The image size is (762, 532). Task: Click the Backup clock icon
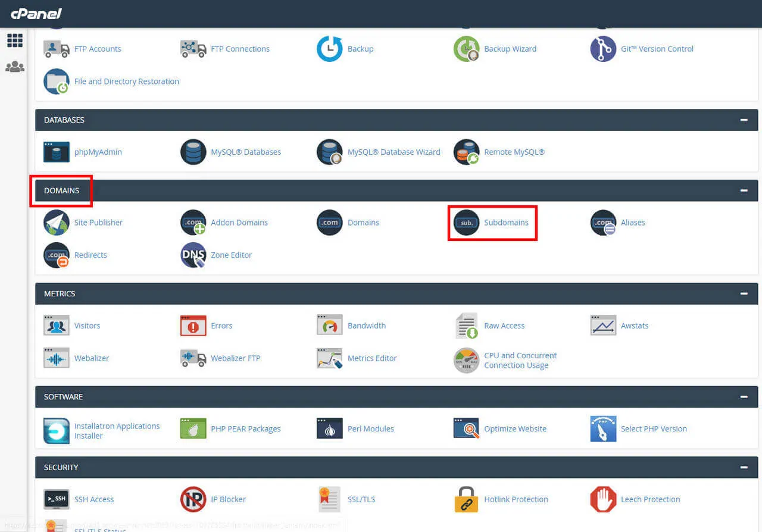(329, 49)
